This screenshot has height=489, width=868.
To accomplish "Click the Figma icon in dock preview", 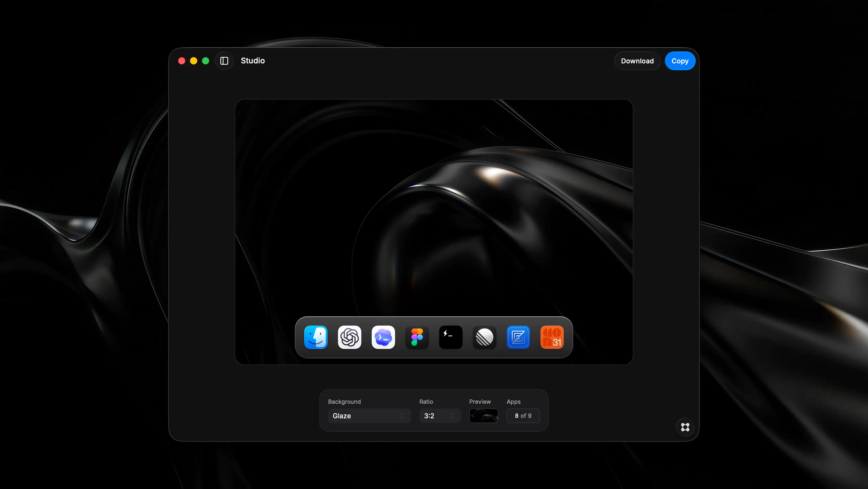I will 417,337.
